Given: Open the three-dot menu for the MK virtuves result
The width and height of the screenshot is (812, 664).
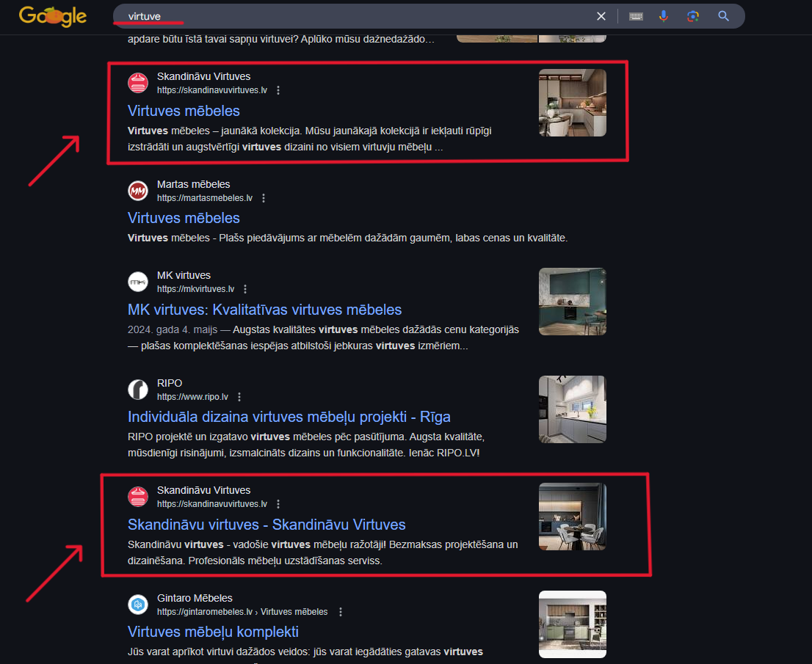Looking at the screenshot, I should tap(245, 288).
